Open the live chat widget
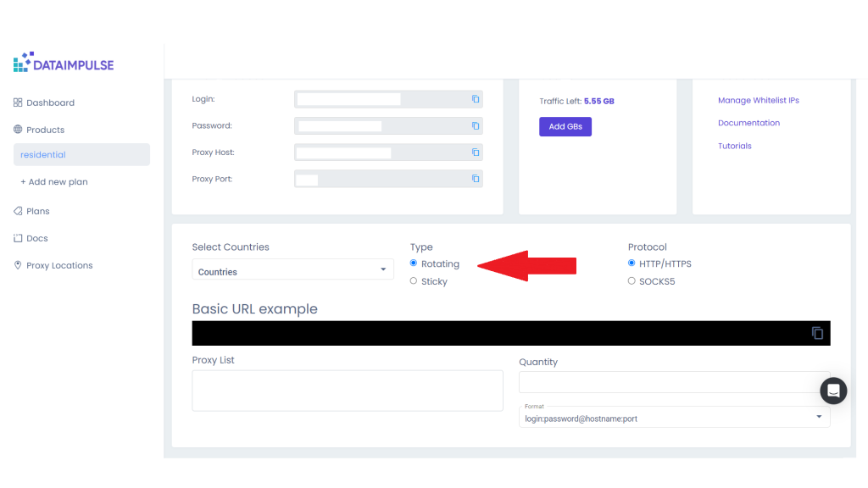This screenshot has height=488, width=868. coord(833,391)
